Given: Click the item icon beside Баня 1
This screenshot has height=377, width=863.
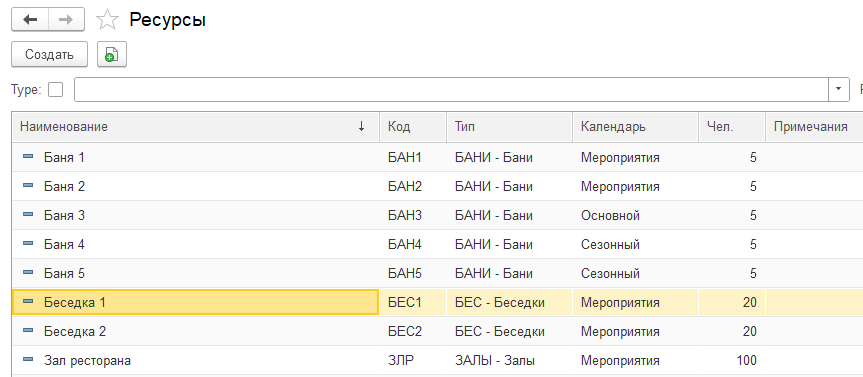Looking at the screenshot, I should pos(28,157).
